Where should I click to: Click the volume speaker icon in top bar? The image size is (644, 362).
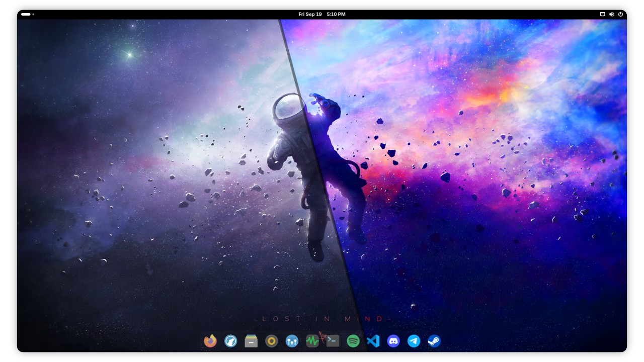click(x=611, y=14)
